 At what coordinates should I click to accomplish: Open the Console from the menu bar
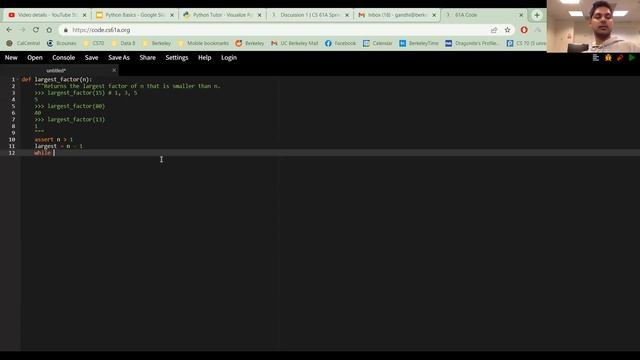coord(63,58)
